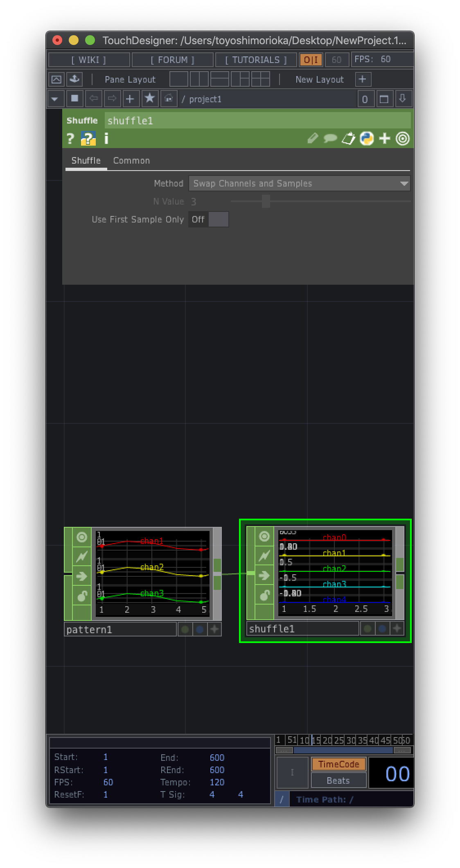Open the comment bubble icon
The height and width of the screenshot is (868, 460).
[x=330, y=139]
